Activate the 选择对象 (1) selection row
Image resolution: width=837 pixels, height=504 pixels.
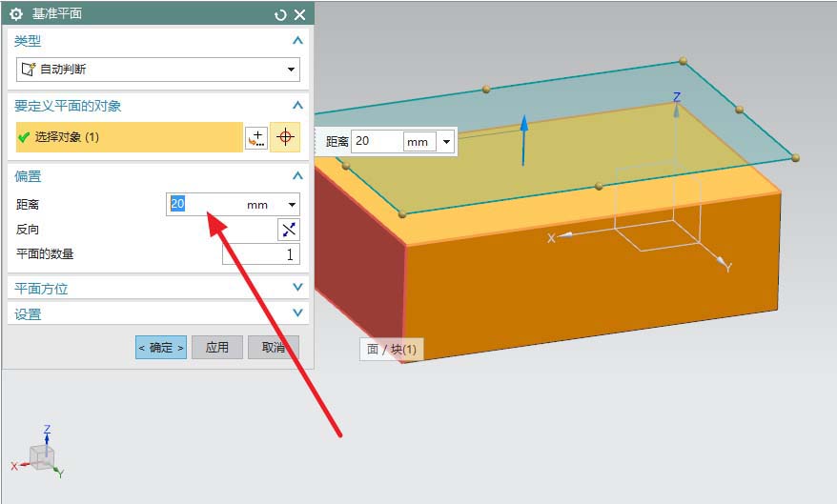click(x=130, y=137)
